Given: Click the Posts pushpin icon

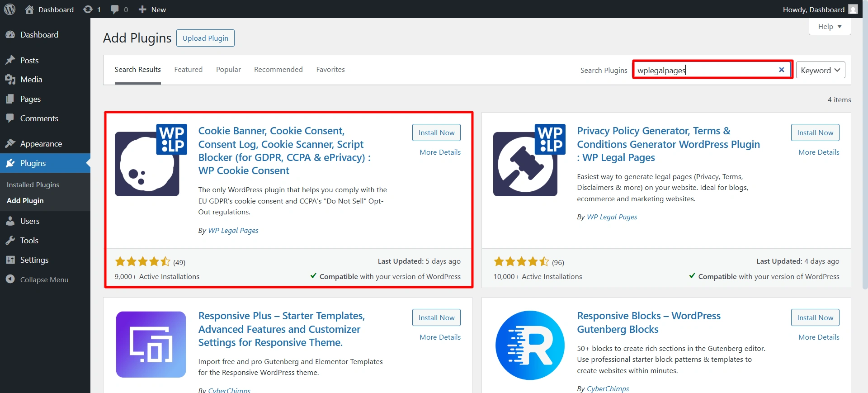Looking at the screenshot, I should click(10, 61).
